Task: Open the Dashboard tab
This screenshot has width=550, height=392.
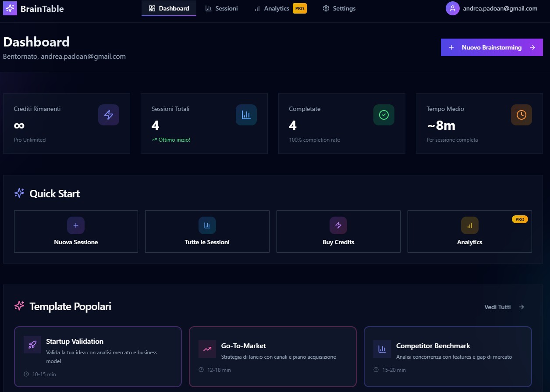Action: (169, 8)
